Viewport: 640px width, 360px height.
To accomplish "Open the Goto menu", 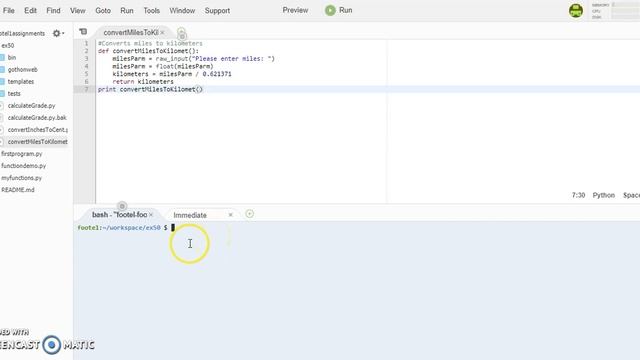I will pyautogui.click(x=103, y=11).
